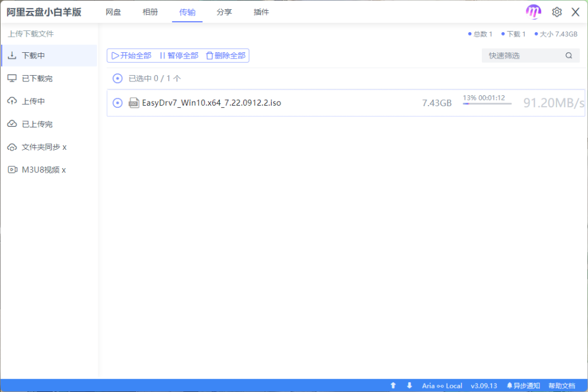Switch to the 相册 tab
The width and height of the screenshot is (588, 392).
click(150, 12)
